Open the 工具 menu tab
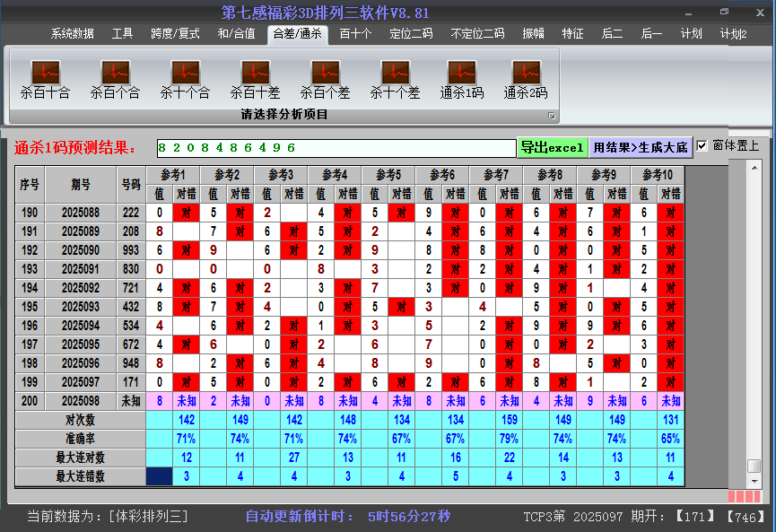The image size is (776, 532). point(122,34)
